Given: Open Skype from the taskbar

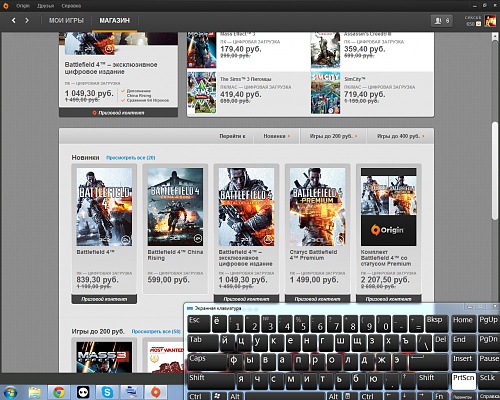Looking at the screenshot, I should 107,392.
